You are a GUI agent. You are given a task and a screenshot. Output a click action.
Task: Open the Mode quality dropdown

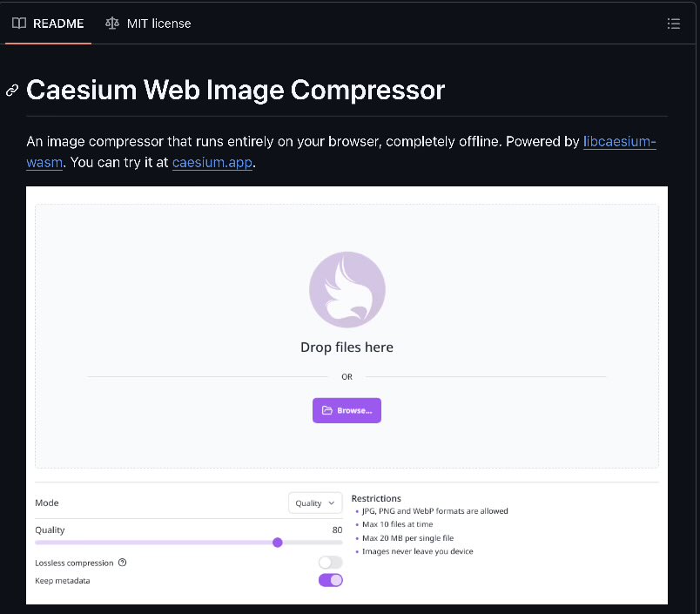315,503
